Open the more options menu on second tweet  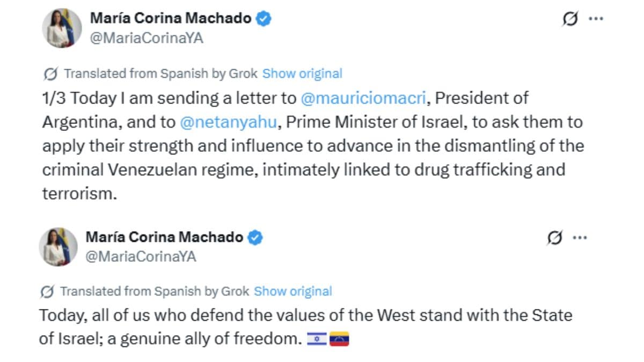580,238
